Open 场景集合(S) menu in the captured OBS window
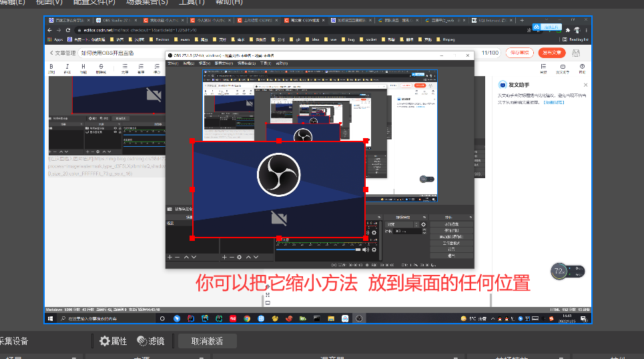Viewport: 644px width, 359px height. pyautogui.click(x=246, y=63)
